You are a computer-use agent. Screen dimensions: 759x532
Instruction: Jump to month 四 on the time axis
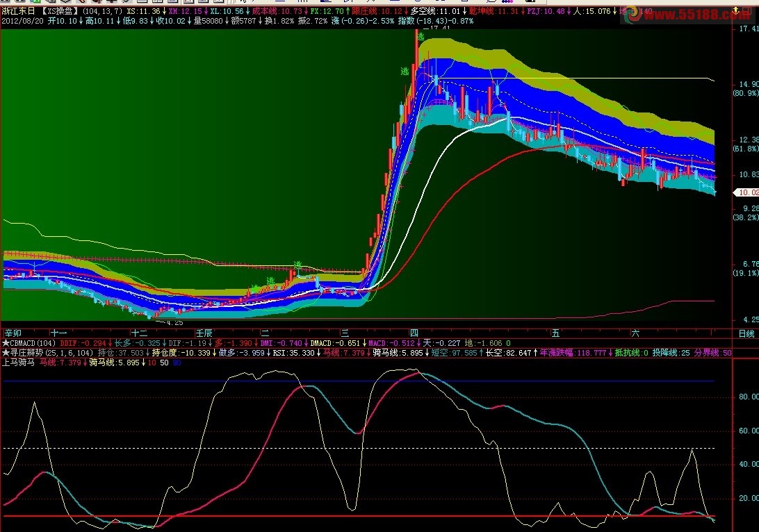pos(414,333)
